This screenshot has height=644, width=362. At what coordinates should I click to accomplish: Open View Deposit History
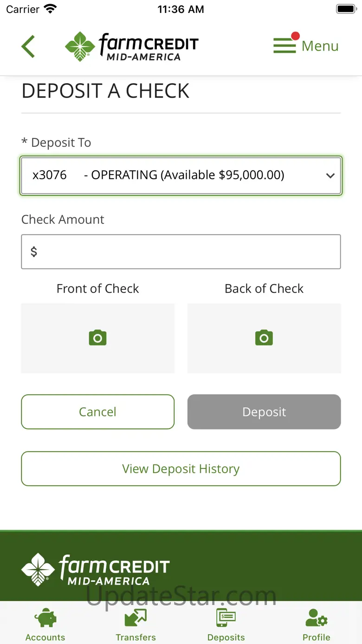pyautogui.click(x=181, y=469)
